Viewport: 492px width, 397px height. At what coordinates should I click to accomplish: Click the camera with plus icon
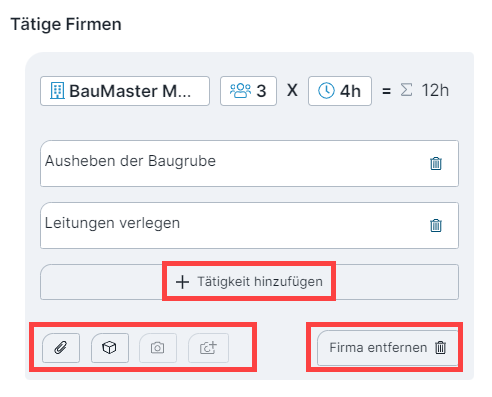208,348
